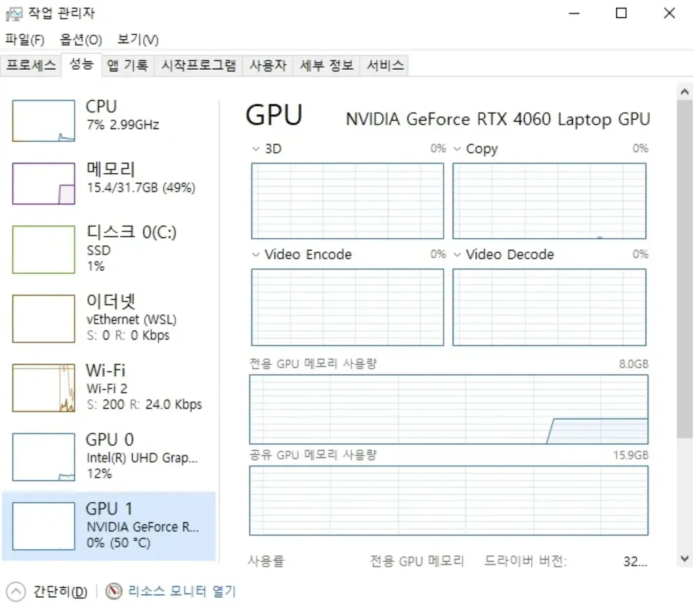Click the Video Encode usage graph
Viewport: 693px width, 616px height.
(x=347, y=307)
